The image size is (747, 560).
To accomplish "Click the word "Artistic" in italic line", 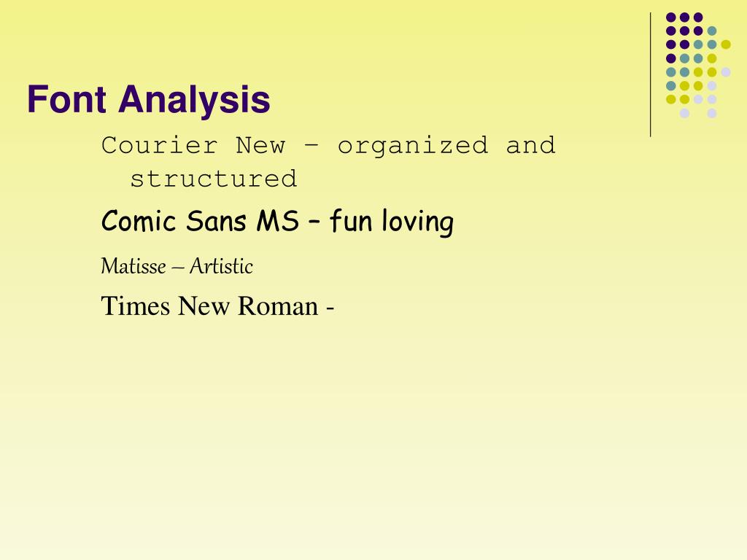I will coord(221,266).
